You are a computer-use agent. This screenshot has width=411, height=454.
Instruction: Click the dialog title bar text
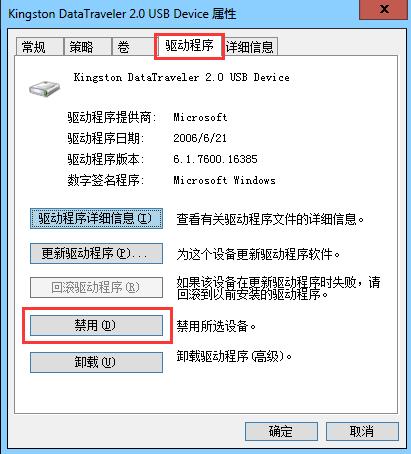click(122, 14)
